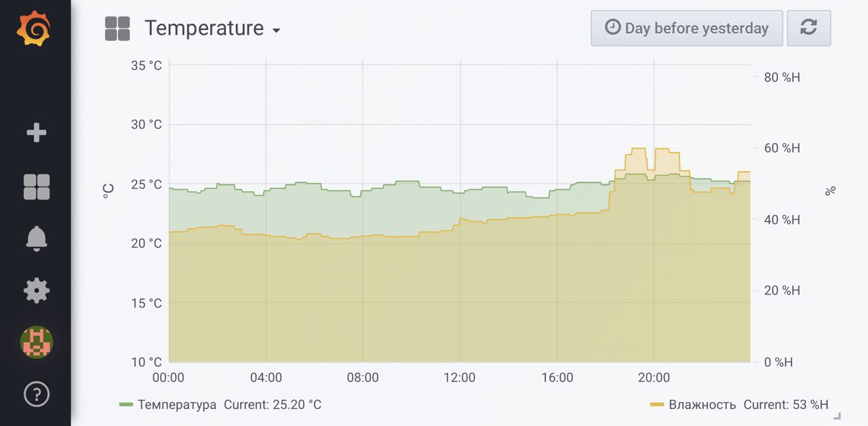Click the panel resize handle corner
868x426 pixels.
[x=837, y=416]
